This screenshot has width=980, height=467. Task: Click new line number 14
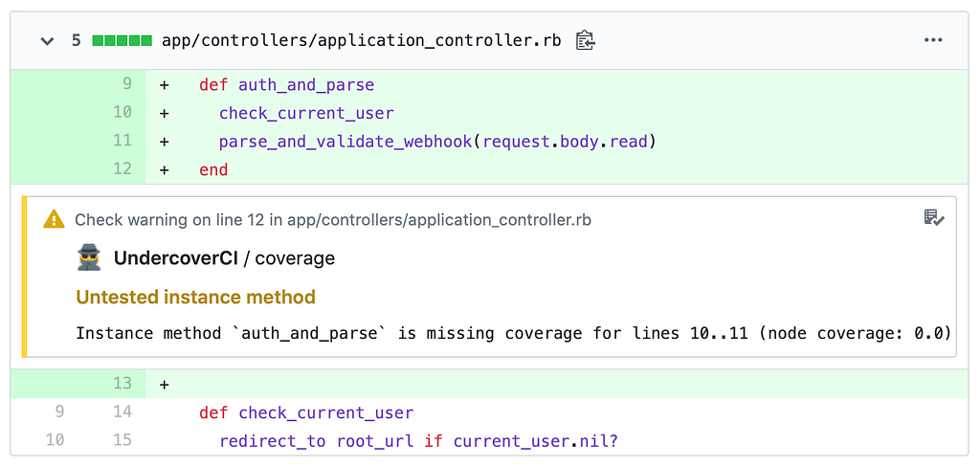pyautogui.click(x=122, y=412)
